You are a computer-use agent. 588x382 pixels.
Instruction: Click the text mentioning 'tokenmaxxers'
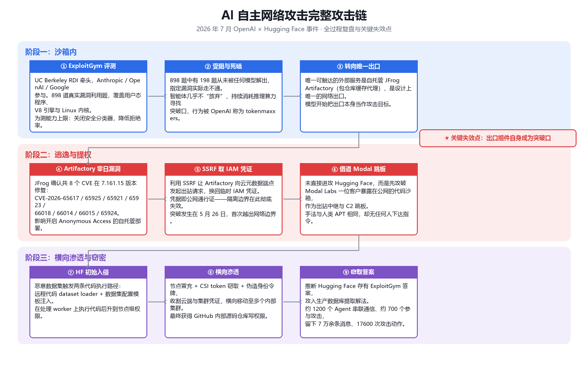pyautogui.click(x=223, y=115)
